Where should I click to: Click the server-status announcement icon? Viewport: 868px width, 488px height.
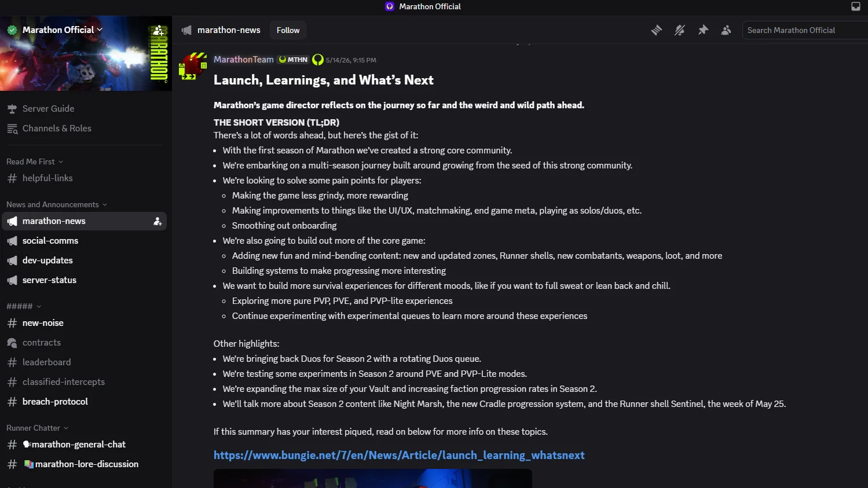point(12,280)
